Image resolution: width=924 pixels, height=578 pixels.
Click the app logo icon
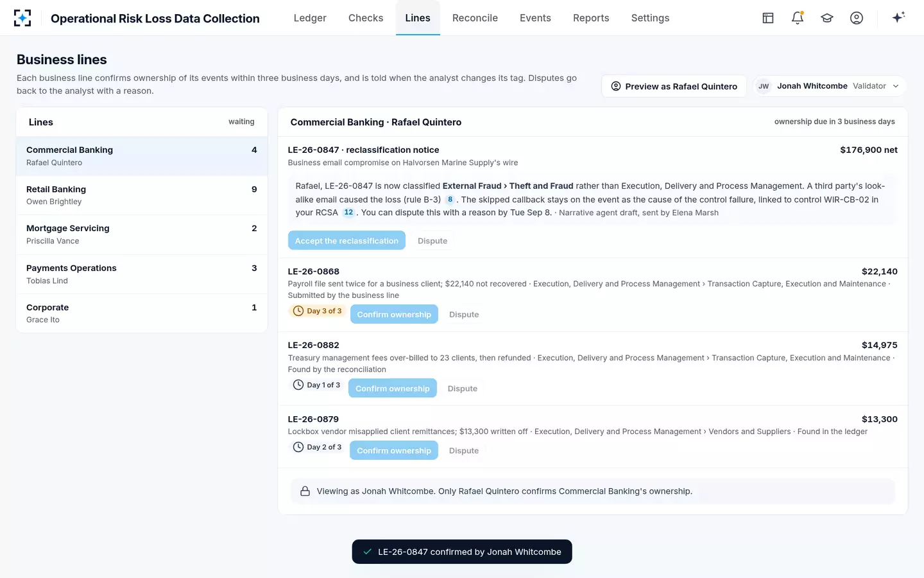(22, 18)
